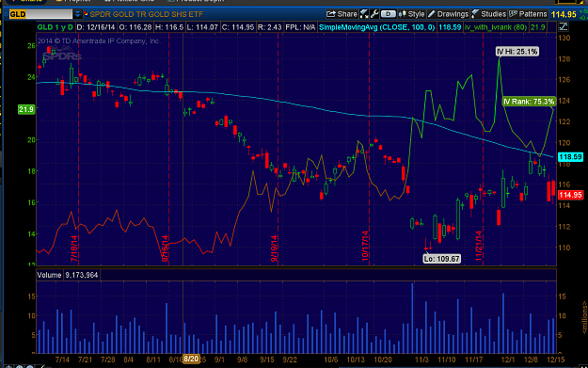
Task: Click the C: 114.95 close value
Action: pyautogui.click(x=238, y=27)
